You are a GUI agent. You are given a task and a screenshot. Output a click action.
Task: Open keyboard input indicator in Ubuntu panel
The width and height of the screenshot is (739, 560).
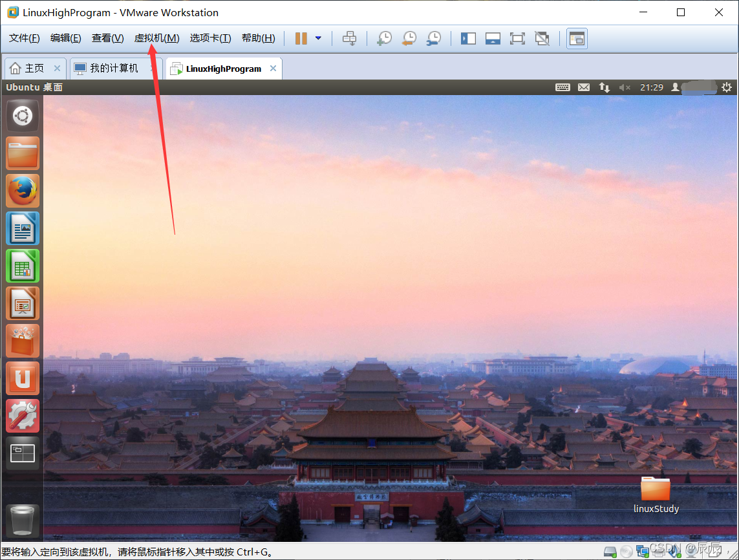point(562,87)
